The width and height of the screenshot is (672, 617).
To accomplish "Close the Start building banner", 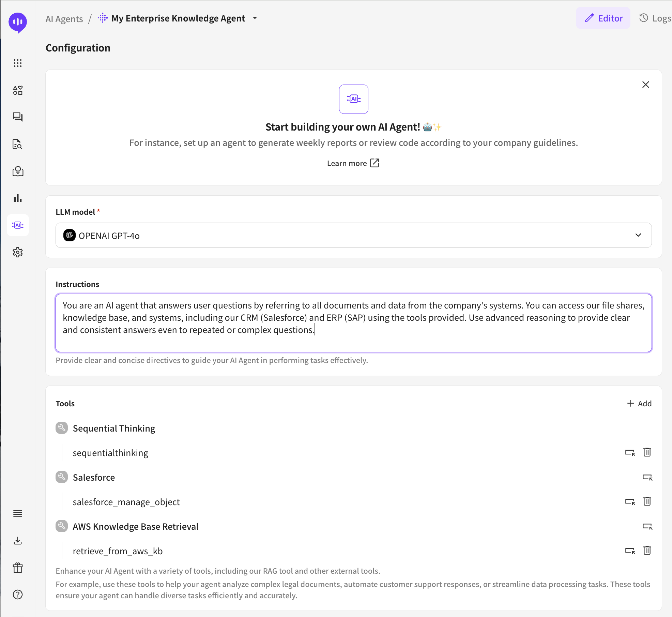I will (645, 85).
